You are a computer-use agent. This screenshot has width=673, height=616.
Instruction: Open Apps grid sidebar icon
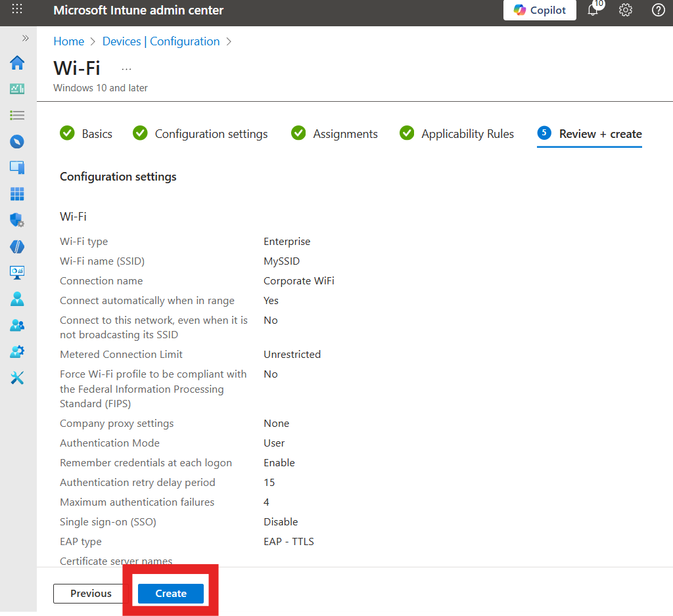tap(17, 194)
